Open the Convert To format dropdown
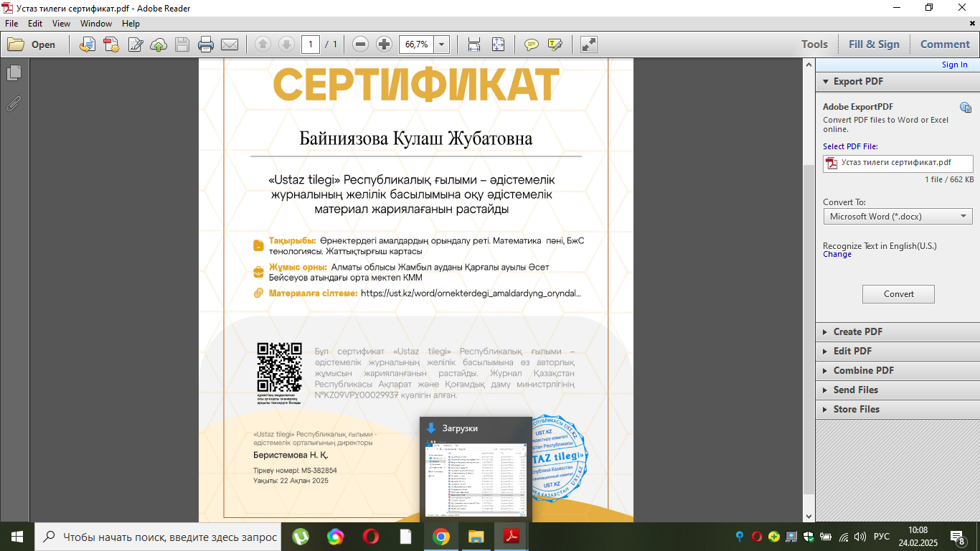Image resolution: width=980 pixels, height=551 pixels. point(897,216)
